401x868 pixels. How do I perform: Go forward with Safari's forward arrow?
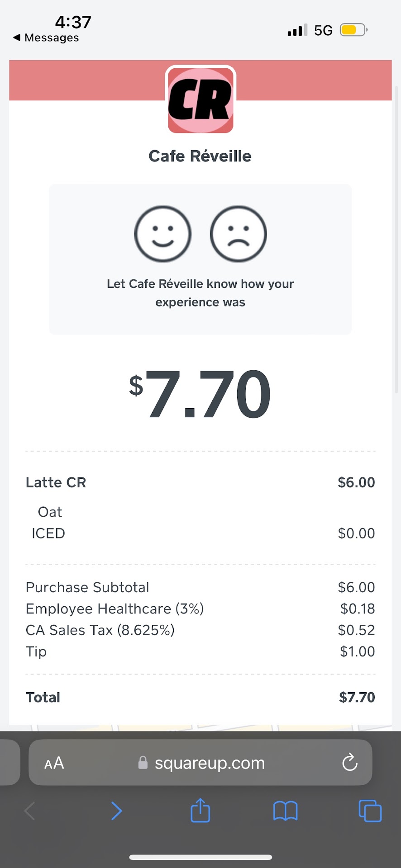pyautogui.click(x=116, y=811)
